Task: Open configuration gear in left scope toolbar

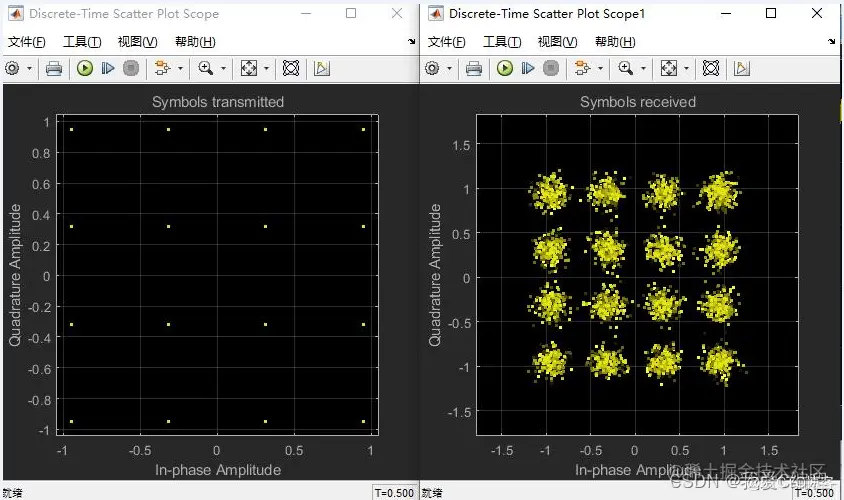Action: point(12,68)
